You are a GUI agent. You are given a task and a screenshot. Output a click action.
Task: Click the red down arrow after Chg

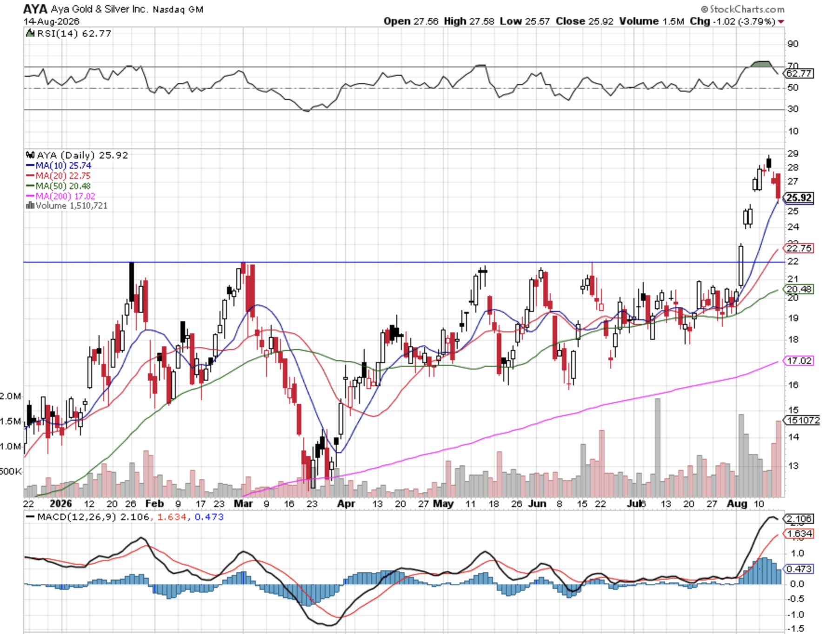tap(781, 22)
